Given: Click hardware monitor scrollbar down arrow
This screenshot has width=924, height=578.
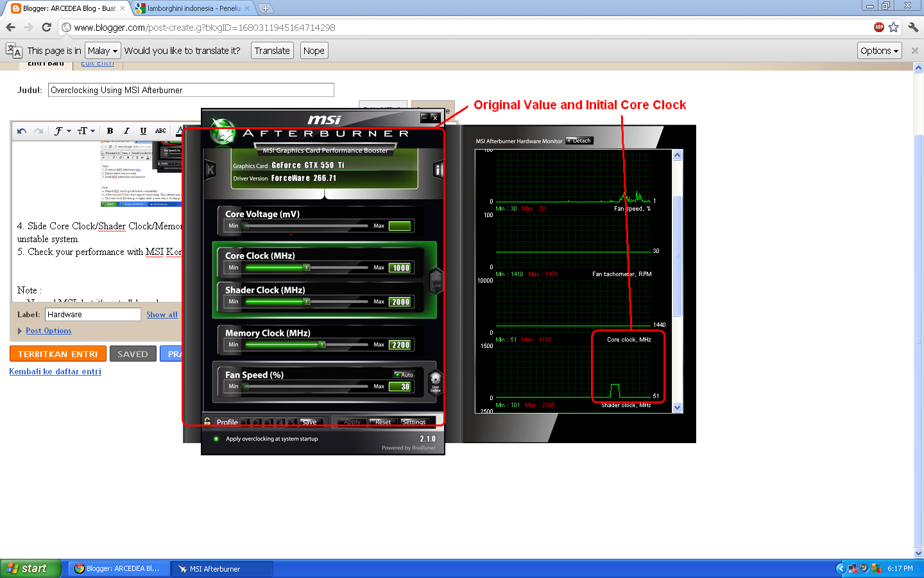Looking at the screenshot, I should pyautogui.click(x=677, y=407).
